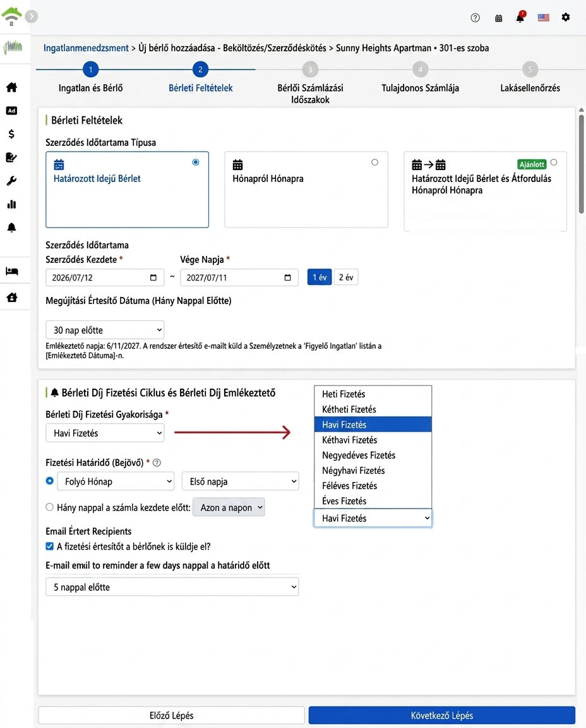Click the vertical scrollbar on the right
The height and width of the screenshot is (728, 586).
coord(582,164)
